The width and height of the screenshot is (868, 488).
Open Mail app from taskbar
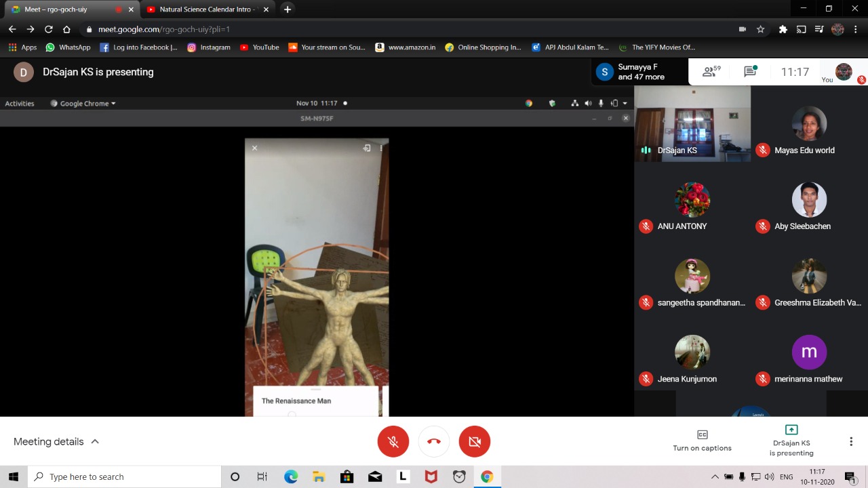[375, 476]
